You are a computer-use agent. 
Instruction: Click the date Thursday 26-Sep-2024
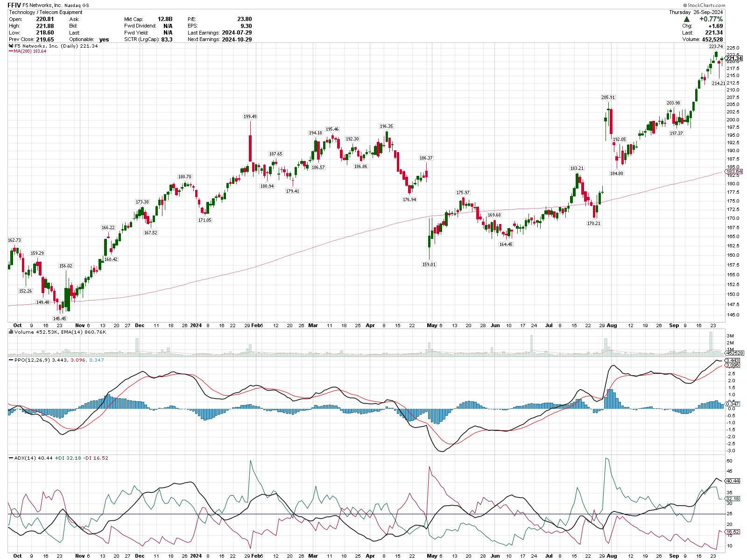click(x=696, y=13)
